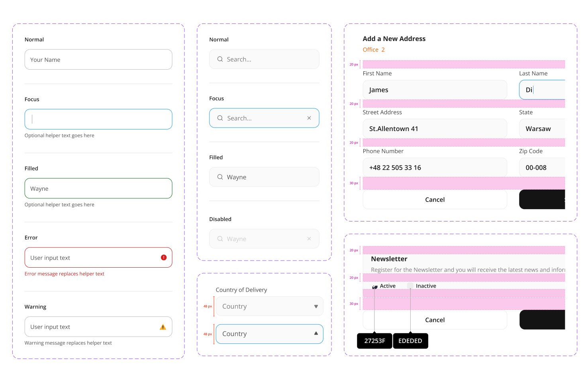Click the EDEDED color swatch label
Viewport: 588px width, 384px height.
pyautogui.click(x=410, y=341)
